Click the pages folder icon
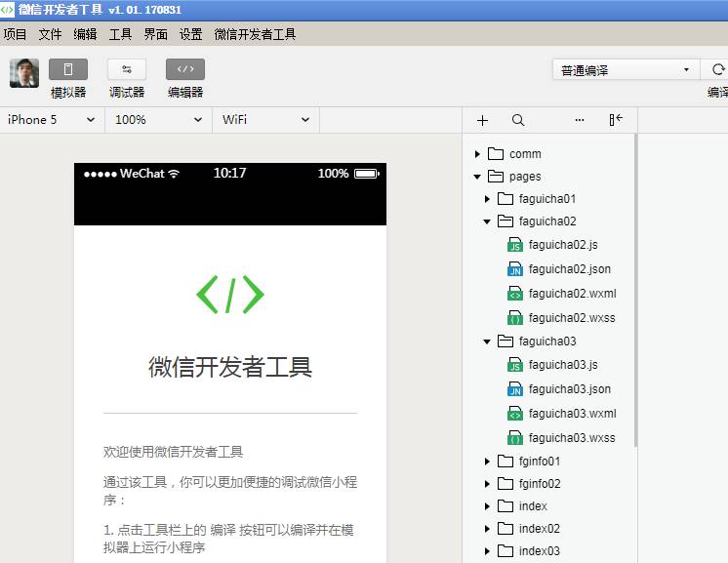The image size is (728, 563). click(496, 176)
